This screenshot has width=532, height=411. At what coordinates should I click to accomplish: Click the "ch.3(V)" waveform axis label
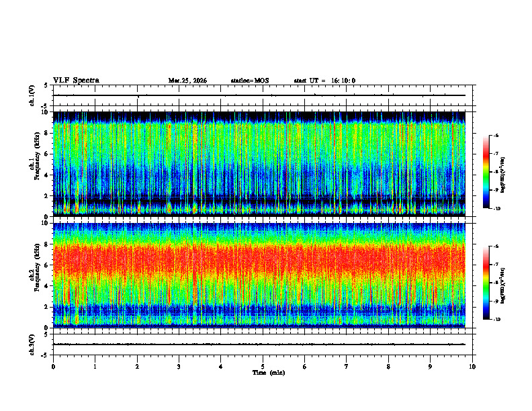32,345
